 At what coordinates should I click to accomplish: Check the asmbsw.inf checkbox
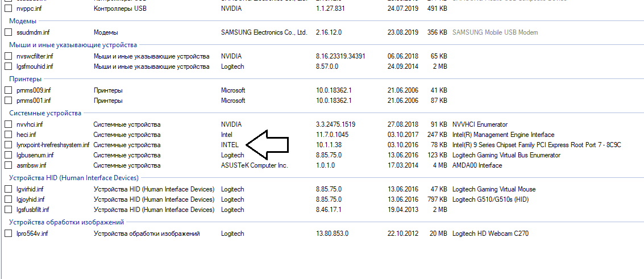[x=8, y=165]
